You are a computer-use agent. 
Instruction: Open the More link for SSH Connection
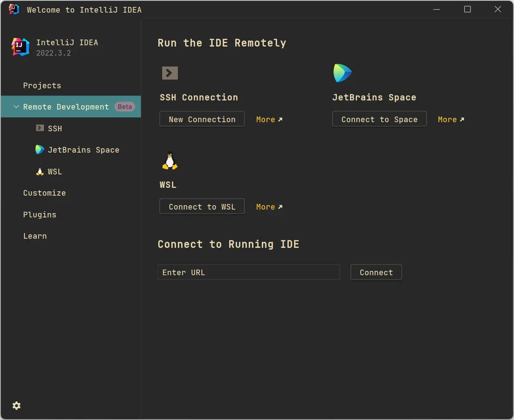click(x=269, y=119)
